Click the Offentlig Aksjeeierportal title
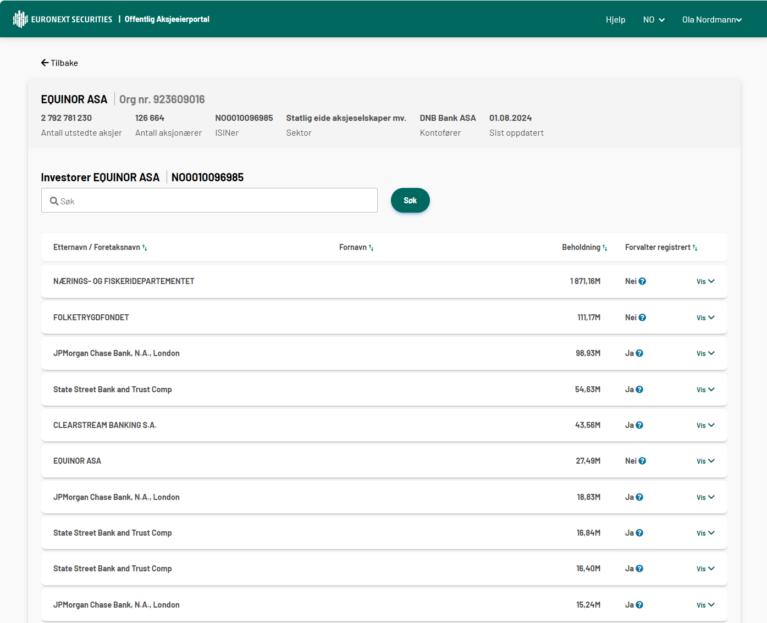The height and width of the screenshot is (623, 767). point(167,19)
